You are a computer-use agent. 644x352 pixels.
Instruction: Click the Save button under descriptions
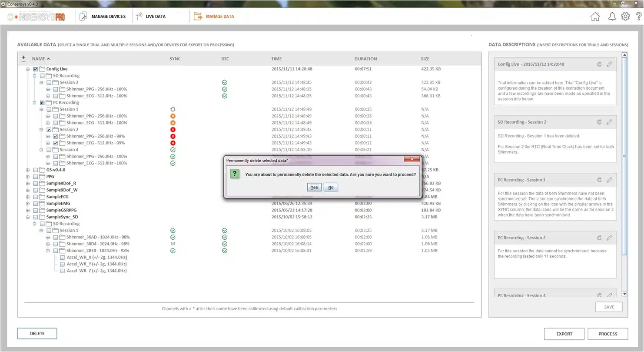click(x=609, y=307)
